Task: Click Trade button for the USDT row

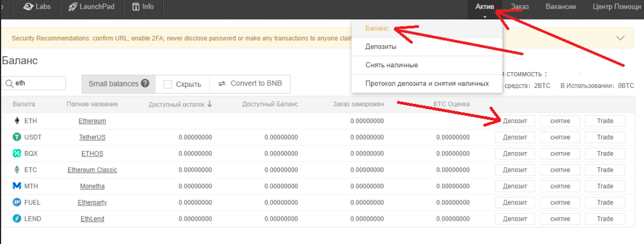Action: pyautogui.click(x=605, y=137)
